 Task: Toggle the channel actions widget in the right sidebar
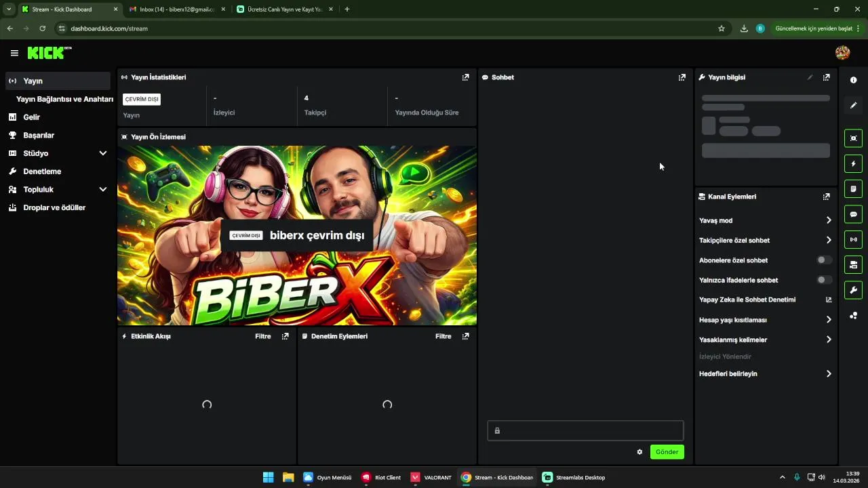coord(853,264)
